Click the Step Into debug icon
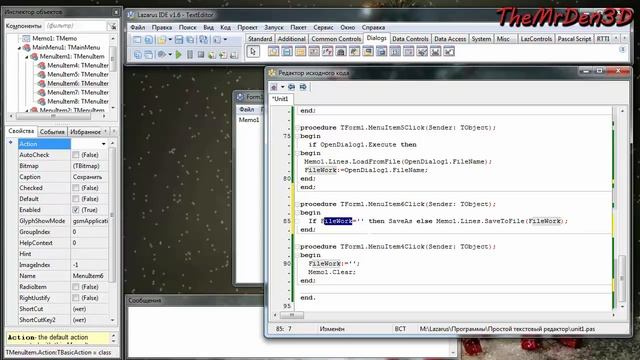The height and width of the screenshot is (360, 640). pos(212,54)
